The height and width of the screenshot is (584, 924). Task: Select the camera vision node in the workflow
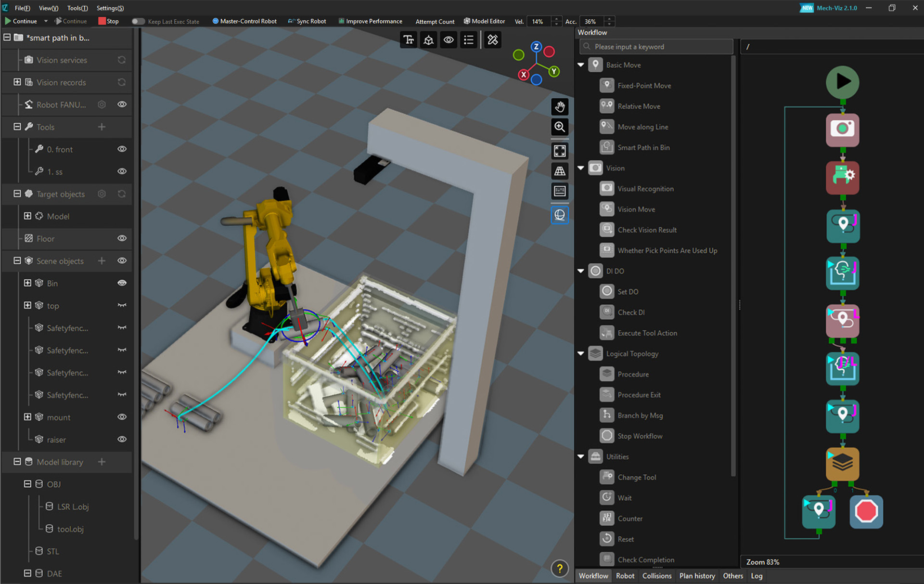point(842,130)
